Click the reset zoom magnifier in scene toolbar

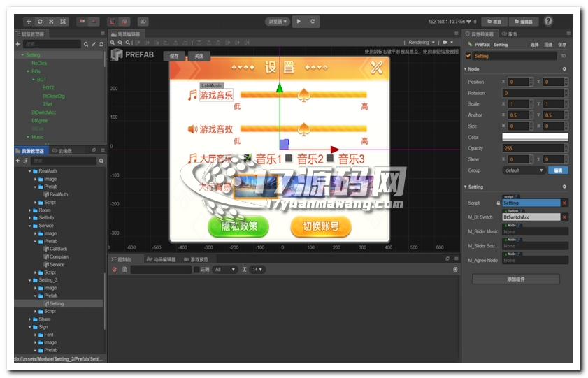pyautogui.click(x=128, y=43)
